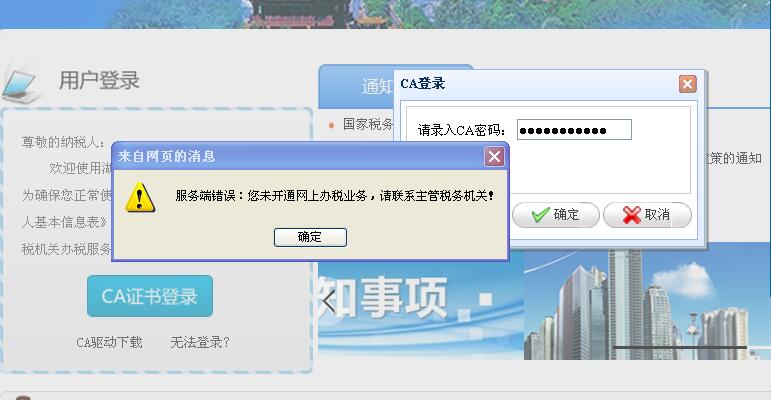Go to previous banner slide arrow

pos(328,300)
